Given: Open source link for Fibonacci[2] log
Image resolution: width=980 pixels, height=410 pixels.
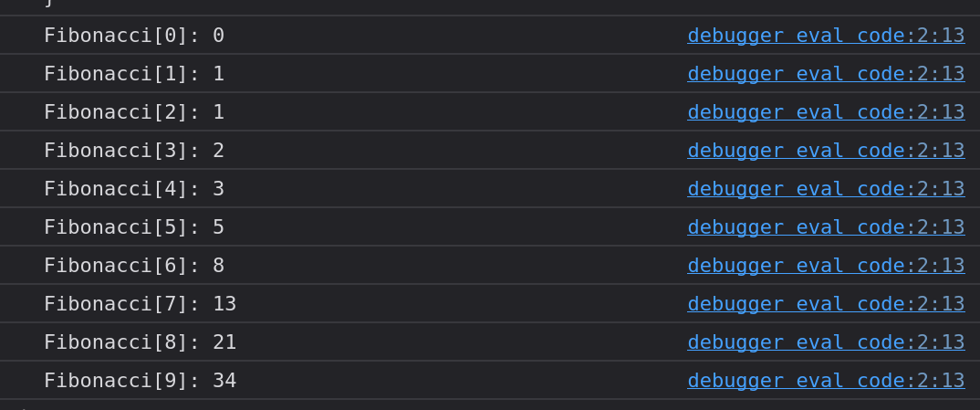Looking at the screenshot, I should pyautogui.click(x=826, y=112).
